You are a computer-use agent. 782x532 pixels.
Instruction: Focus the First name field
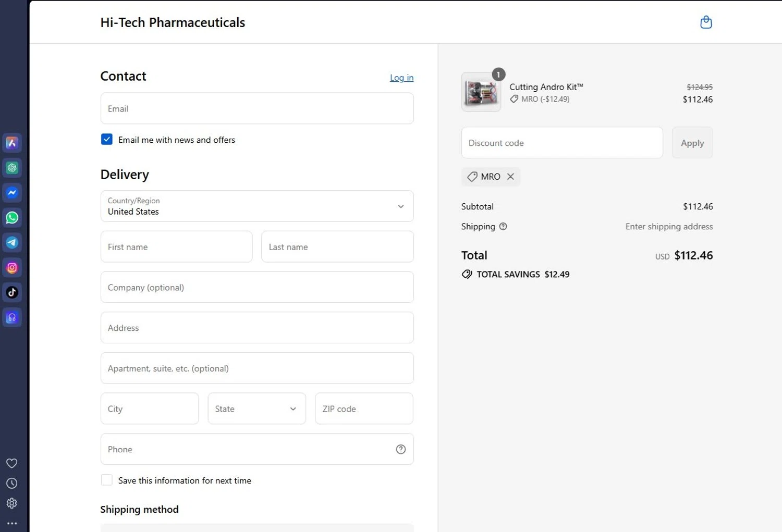point(176,247)
